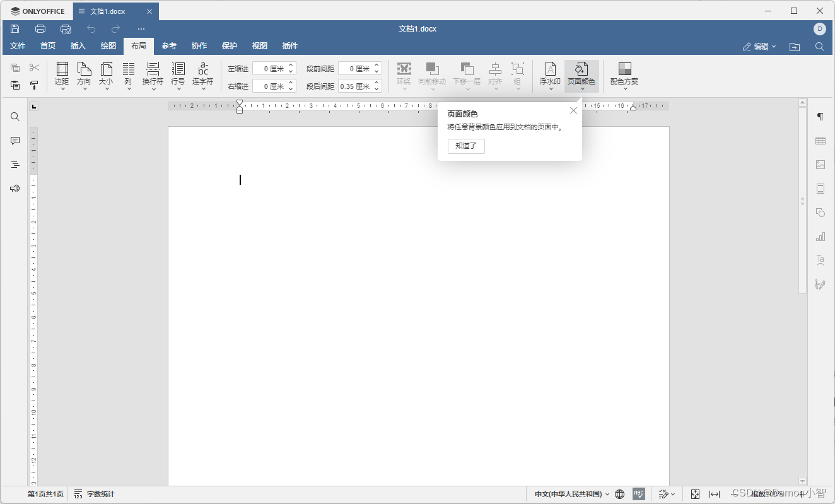The width and height of the screenshot is (835, 504).
Task: Open 字数统计 word count
Action: (95, 494)
